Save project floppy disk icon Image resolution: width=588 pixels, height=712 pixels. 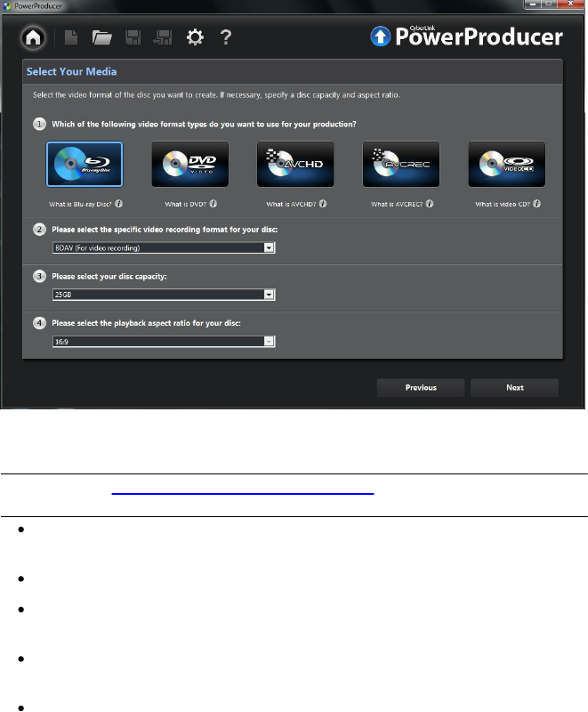tap(133, 37)
